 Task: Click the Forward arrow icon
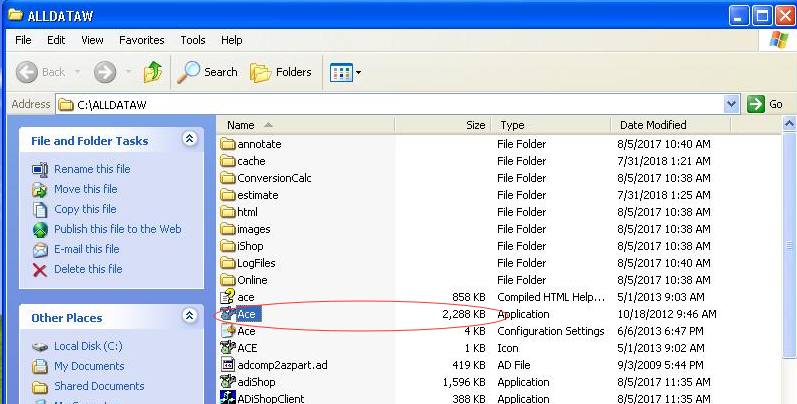(105, 72)
